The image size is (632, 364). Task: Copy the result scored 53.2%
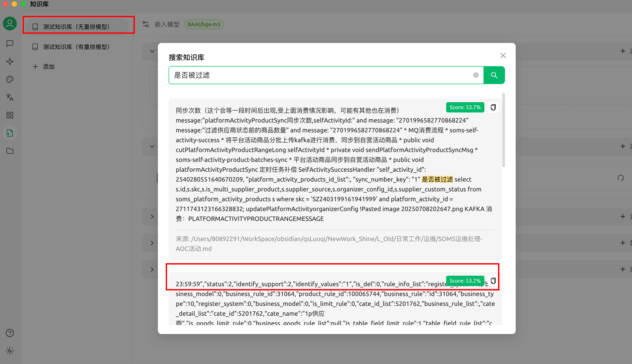tap(493, 281)
